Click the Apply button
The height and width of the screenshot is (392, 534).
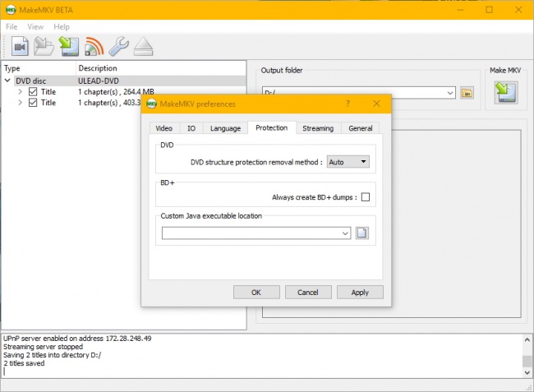coord(360,293)
